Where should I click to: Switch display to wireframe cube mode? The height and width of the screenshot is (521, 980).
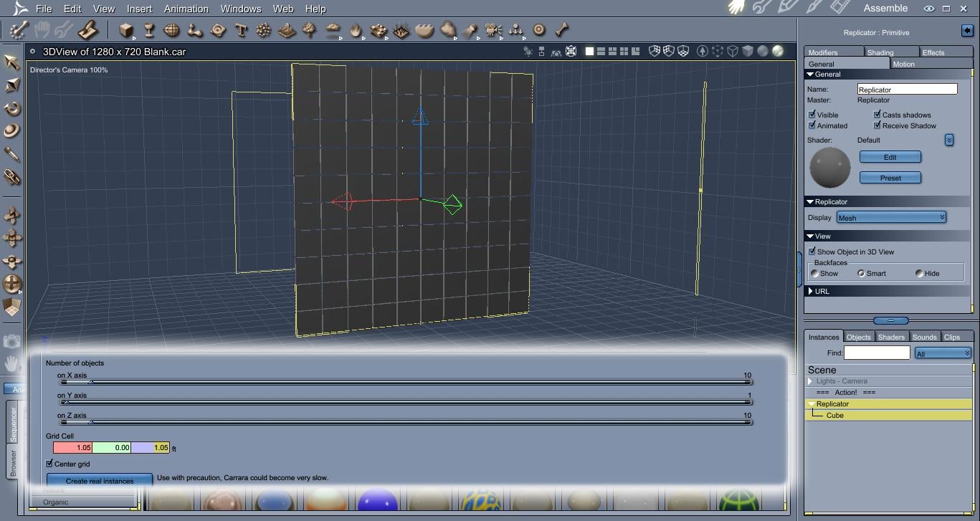coord(733,52)
